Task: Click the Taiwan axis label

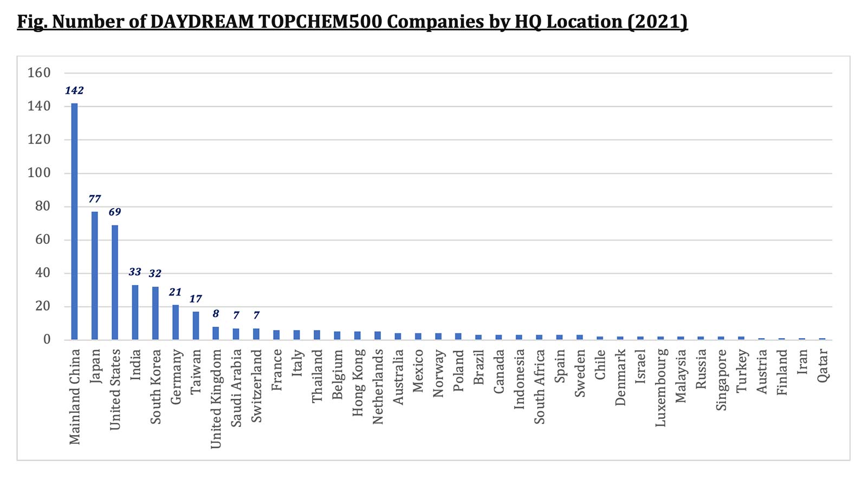Action: (196, 371)
